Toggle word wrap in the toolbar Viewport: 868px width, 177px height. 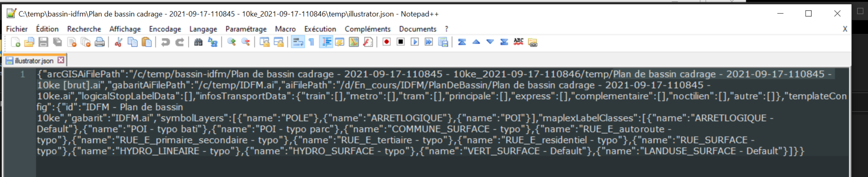(x=297, y=42)
